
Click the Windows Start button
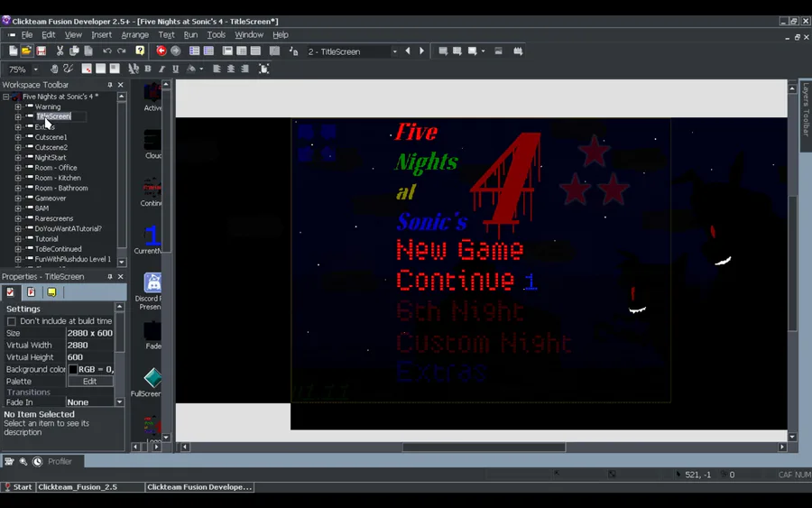point(18,486)
